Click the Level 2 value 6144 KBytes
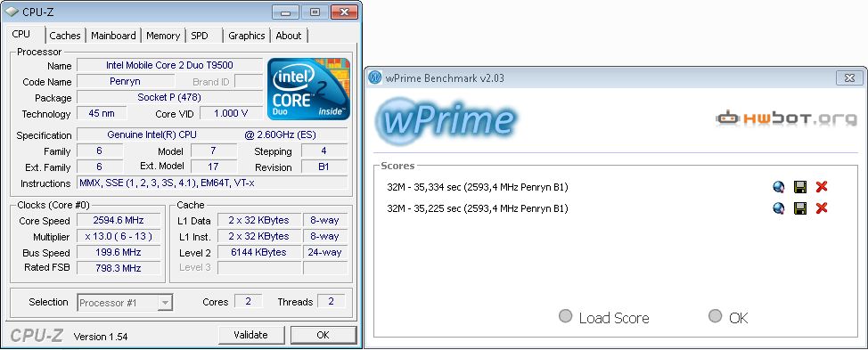The height and width of the screenshot is (350, 868). tap(259, 252)
